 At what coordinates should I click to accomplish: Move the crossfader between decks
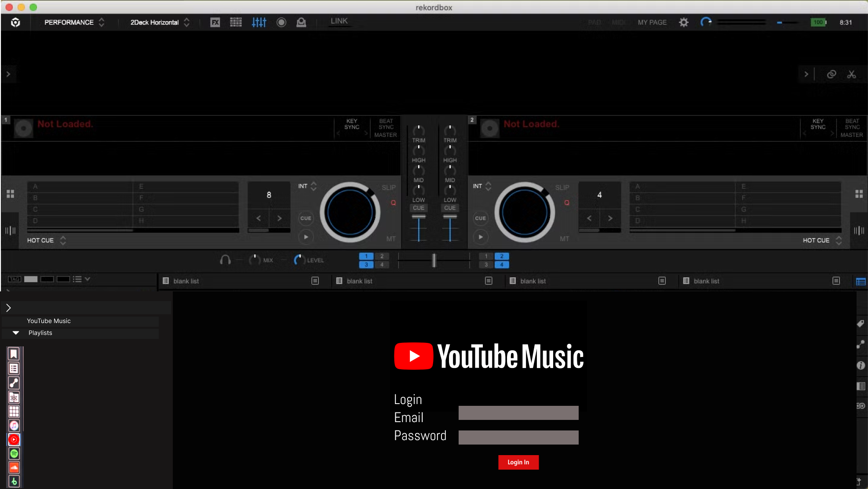(434, 261)
